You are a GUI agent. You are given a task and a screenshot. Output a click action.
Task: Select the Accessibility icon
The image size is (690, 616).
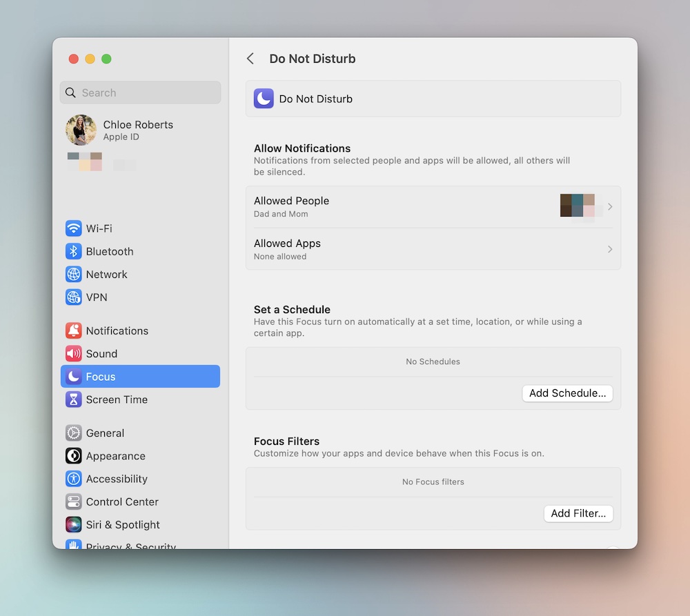coord(74,479)
